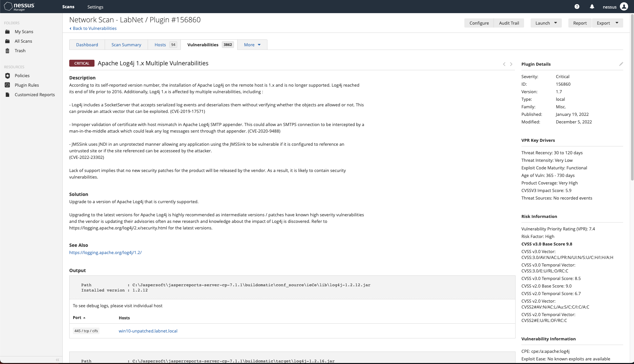The width and height of the screenshot is (634, 364).
Task: Click Back to Vulnerabilities link
Action: pos(93,28)
